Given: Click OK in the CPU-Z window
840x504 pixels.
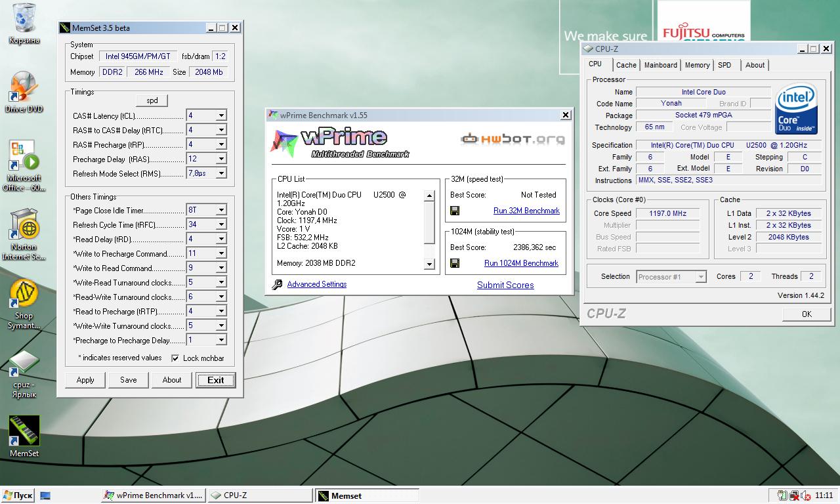Looking at the screenshot, I should tap(807, 314).
